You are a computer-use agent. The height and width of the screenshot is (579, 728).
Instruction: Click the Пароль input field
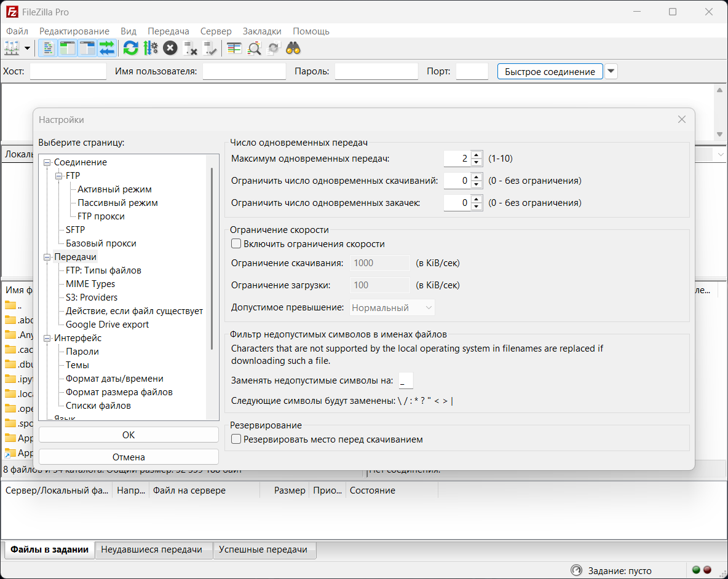tap(376, 71)
